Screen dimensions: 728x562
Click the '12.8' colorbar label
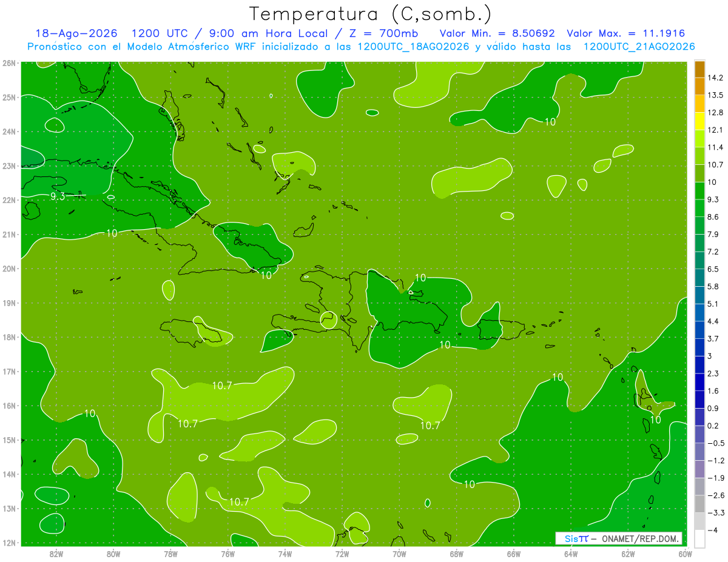(x=715, y=113)
